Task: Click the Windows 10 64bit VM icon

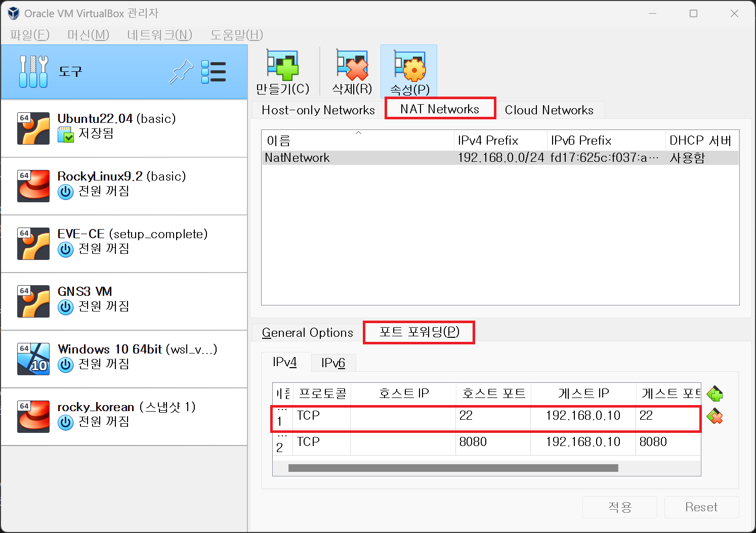Action: [33, 359]
